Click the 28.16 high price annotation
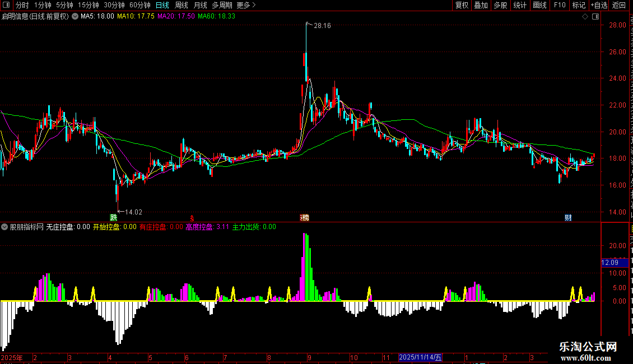The height and width of the screenshot is (364, 633). coord(322,26)
